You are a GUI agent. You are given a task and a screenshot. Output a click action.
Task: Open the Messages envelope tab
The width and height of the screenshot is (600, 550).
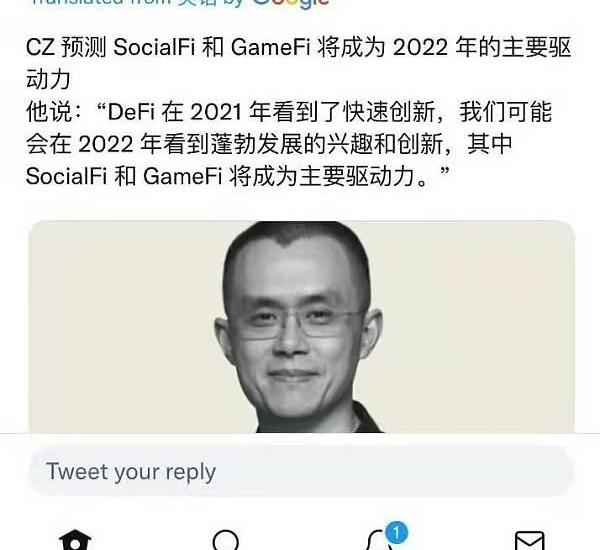[x=530, y=540]
